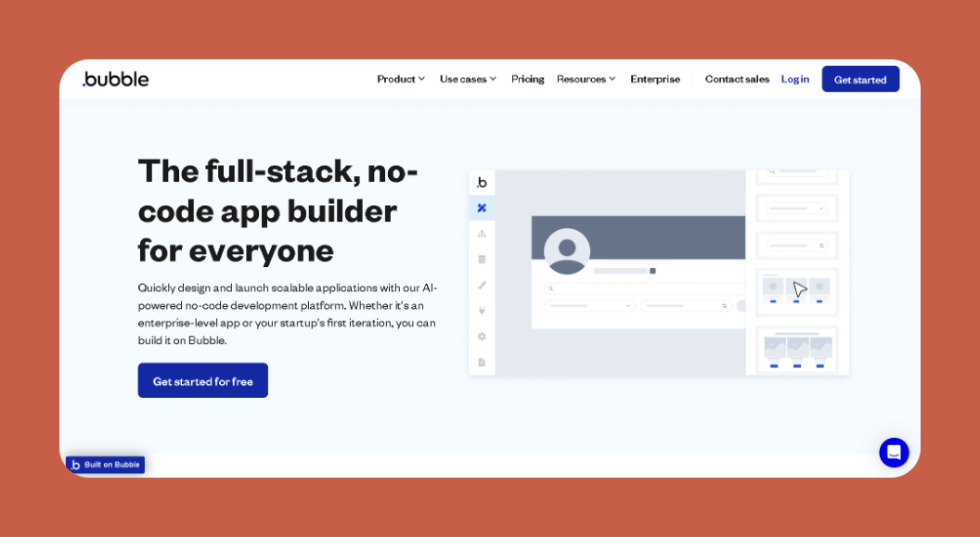This screenshot has width=980, height=537.
Task: Select the Data database icon in the mockup sidebar
Action: (482, 259)
